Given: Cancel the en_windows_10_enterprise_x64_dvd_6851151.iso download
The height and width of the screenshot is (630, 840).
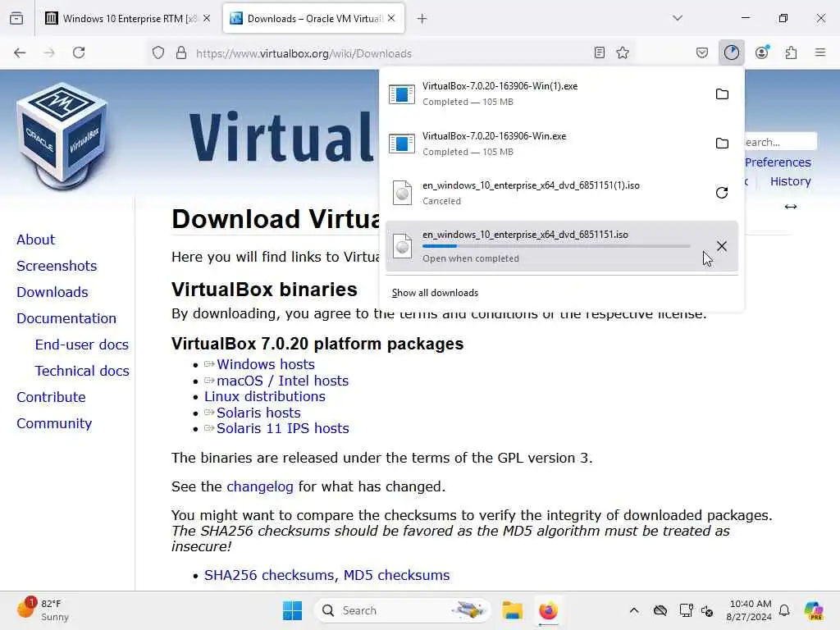Looking at the screenshot, I should (x=722, y=246).
